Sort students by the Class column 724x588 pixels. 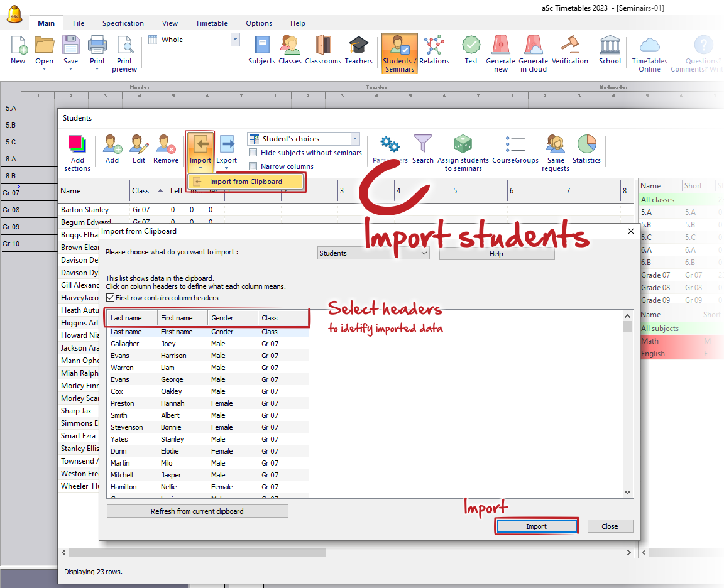(x=148, y=191)
